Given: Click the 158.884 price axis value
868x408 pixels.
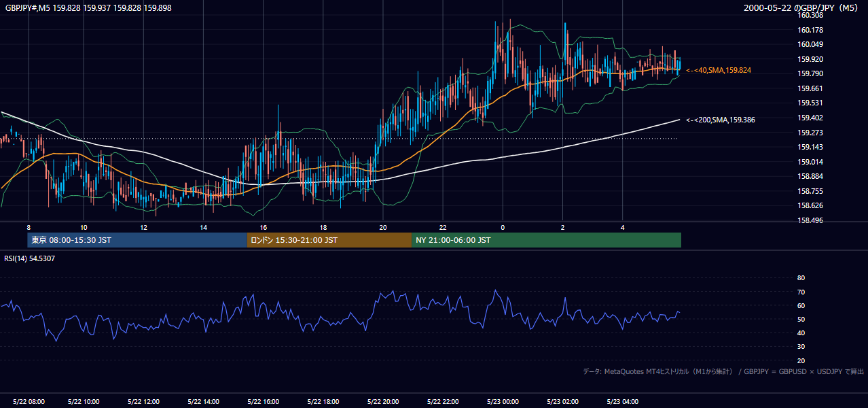Looking at the screenshot, I should click(810, 176).
